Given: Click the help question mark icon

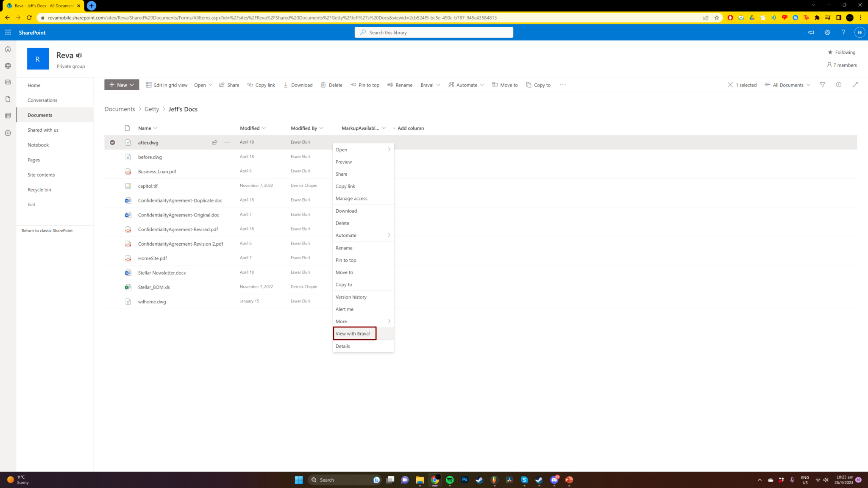Looking at the screenshot, I should (x=843, y=32).
